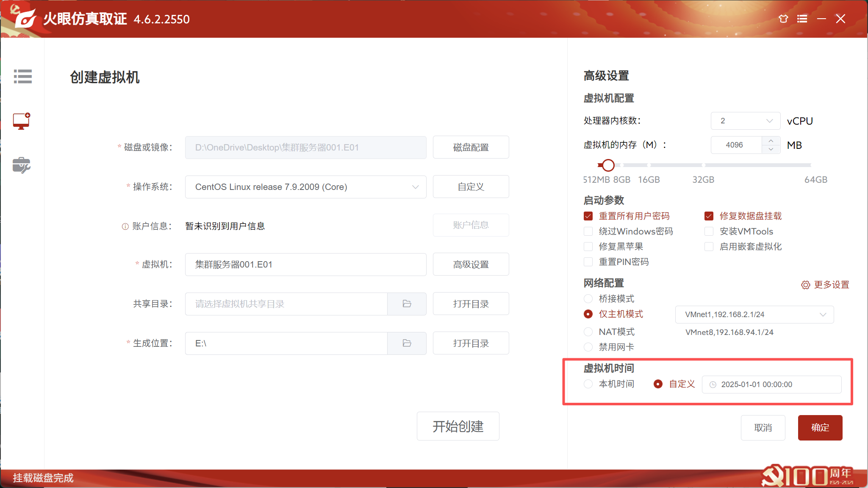The image size is (868, 488).
Task: Open 更多设置 gear link
Action: click(x=825, y=284)
